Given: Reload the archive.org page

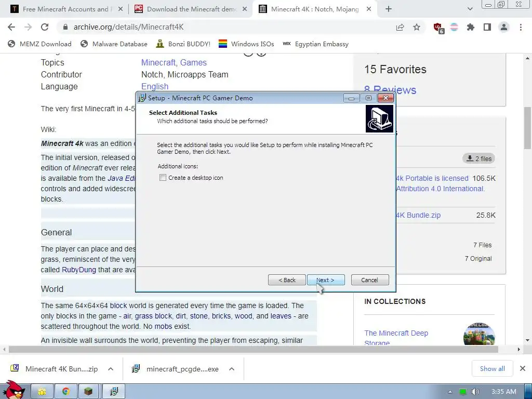Looking at the screenshot, I should coord(45,27).
